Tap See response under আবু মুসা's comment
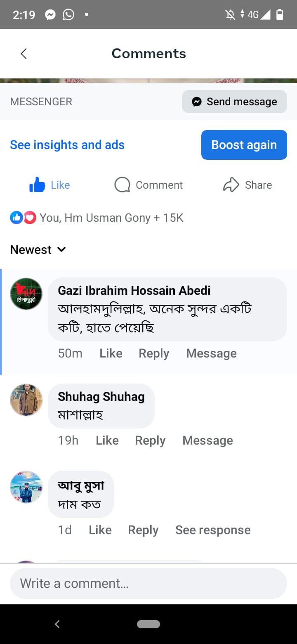 click(x=213, y=530)
